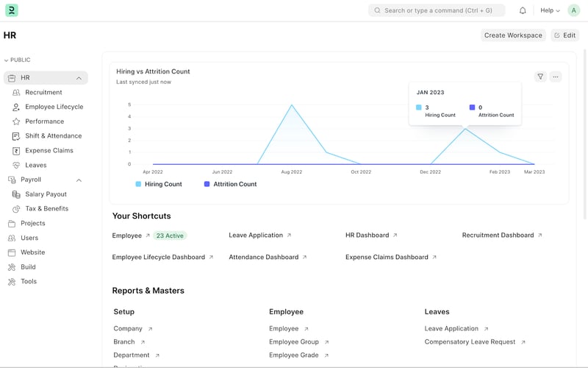
Task: Open Website in the sidebar
Action: [32, 252]
